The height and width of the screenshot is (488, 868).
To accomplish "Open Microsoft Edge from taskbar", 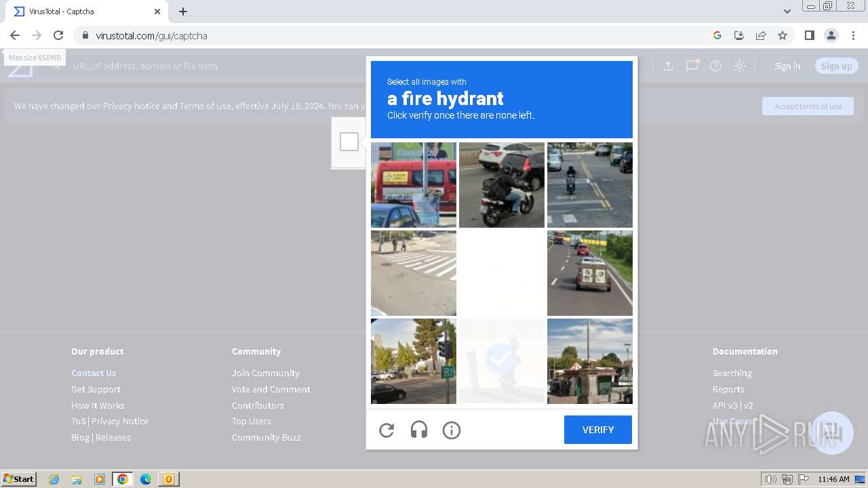I will click(146, 479).
